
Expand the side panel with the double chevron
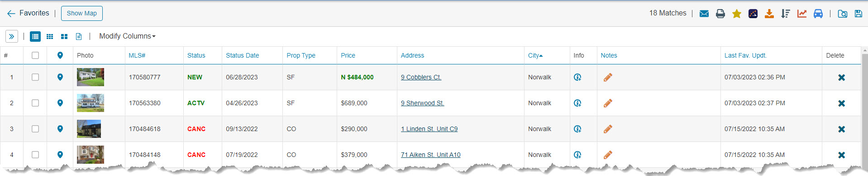coord(12,36)
